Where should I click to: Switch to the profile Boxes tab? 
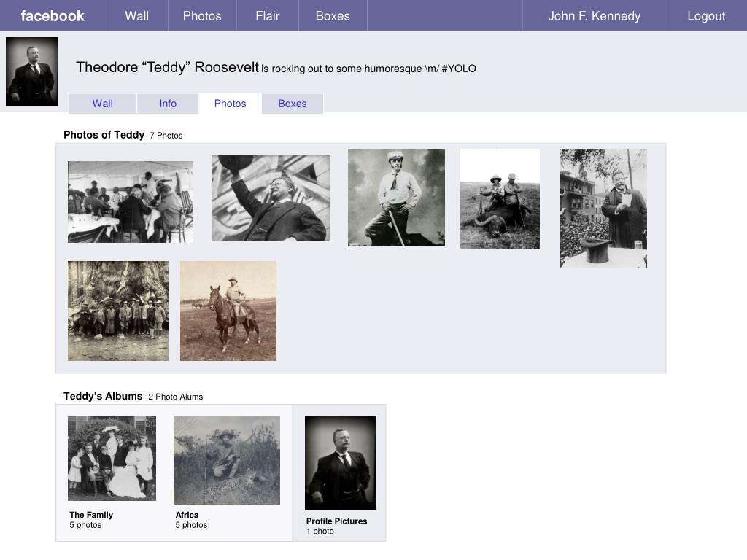point(292,104)
